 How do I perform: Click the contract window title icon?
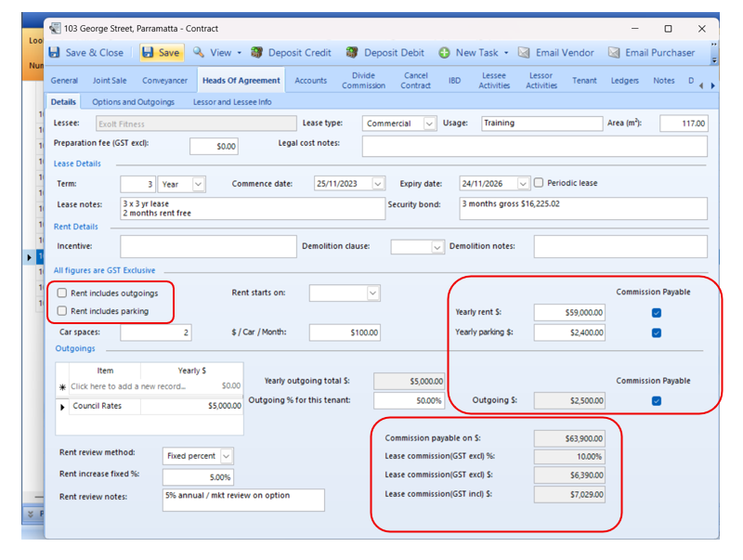coord(55,29)
